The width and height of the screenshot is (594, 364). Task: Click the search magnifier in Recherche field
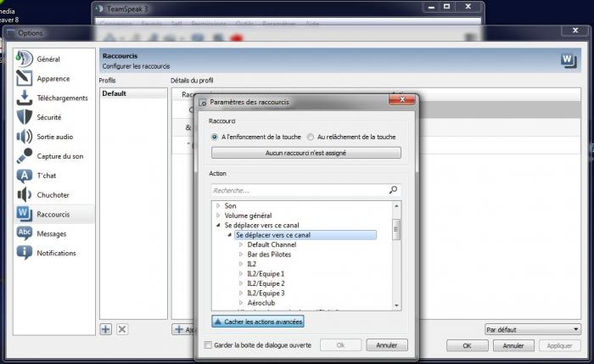(393, 190)
